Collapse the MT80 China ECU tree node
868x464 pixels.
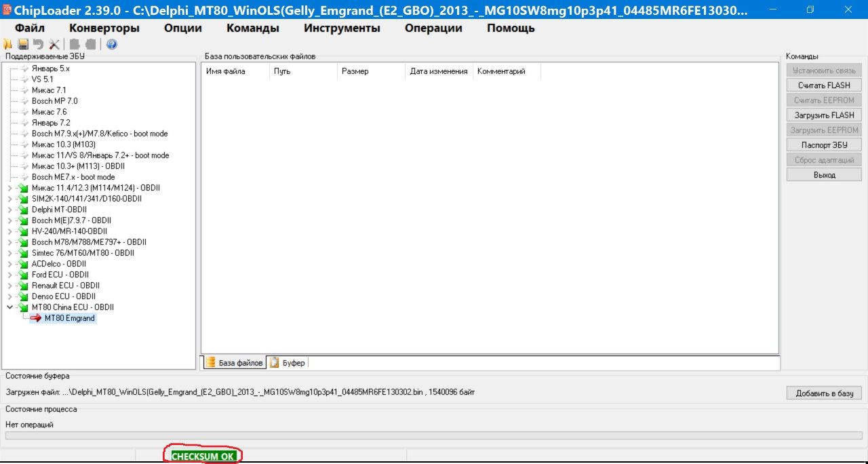point(9,307)
